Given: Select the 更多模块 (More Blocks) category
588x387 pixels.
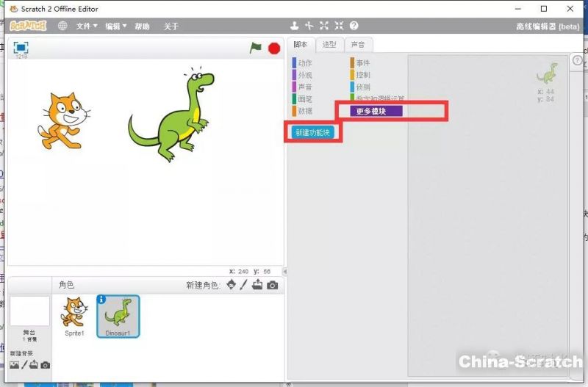Looking at the screenshot, I should coord(370,112).
